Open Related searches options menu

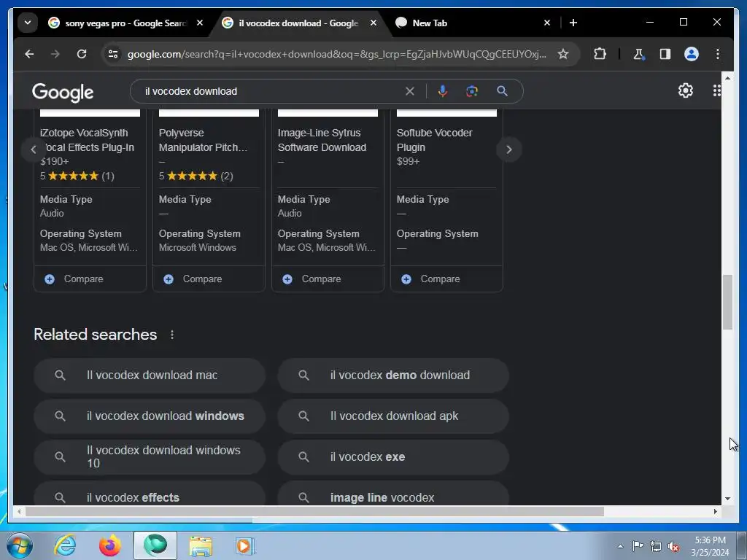172,335
